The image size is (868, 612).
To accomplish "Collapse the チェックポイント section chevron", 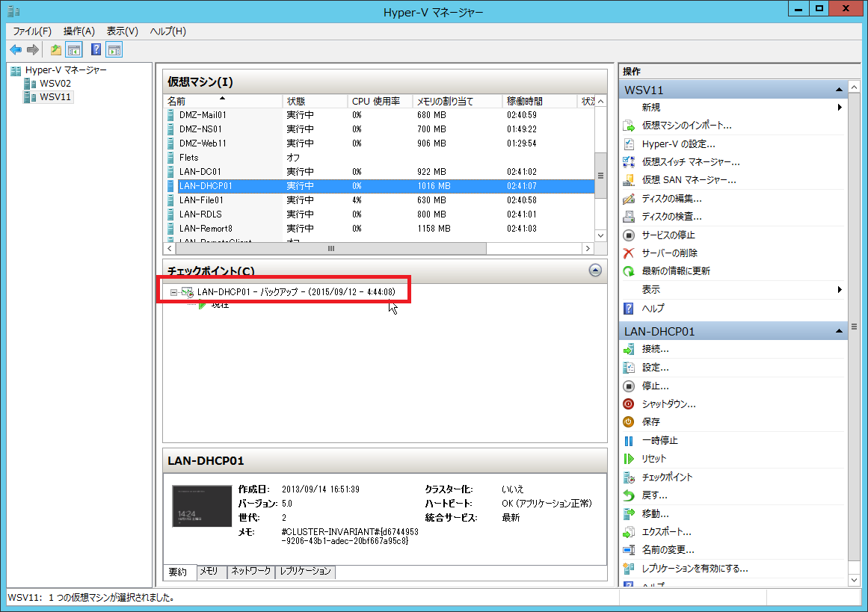I will [x=595, y=270].
